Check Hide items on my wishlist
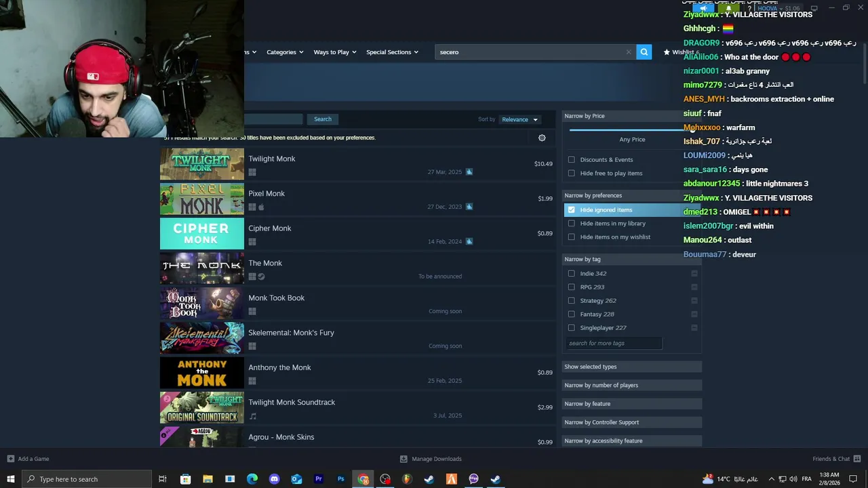Screen dimensions: 868x488 pos(572,237)
